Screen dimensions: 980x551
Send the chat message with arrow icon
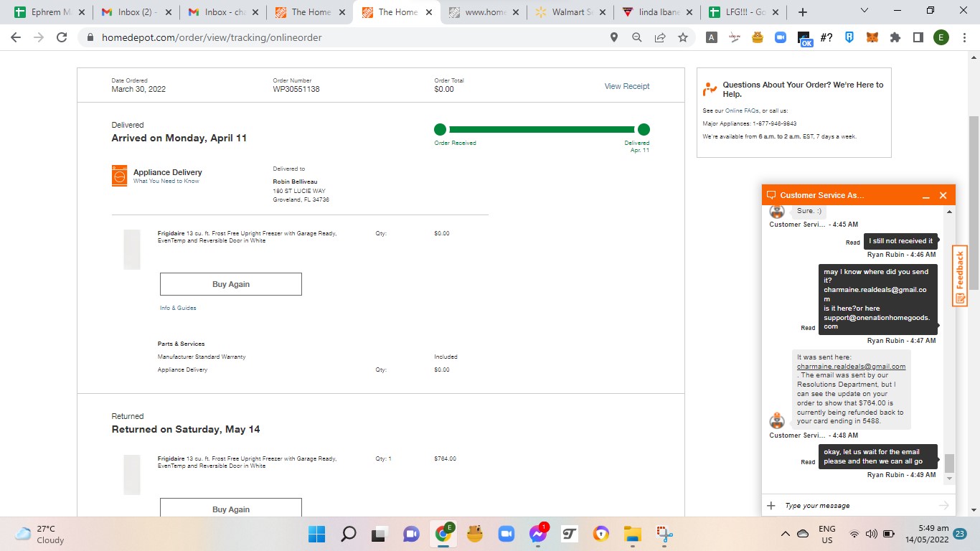(x=943, y=505)
